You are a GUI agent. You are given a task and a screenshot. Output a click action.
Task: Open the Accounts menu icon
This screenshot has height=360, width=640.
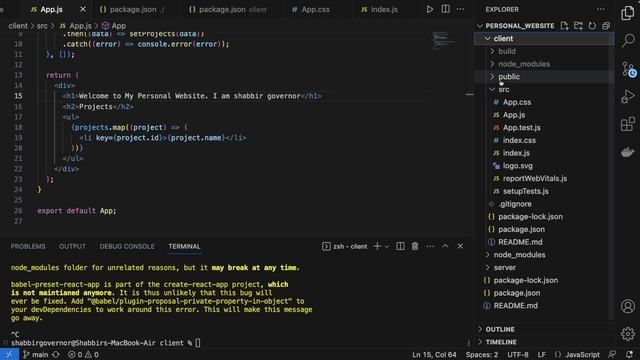point(628,306)
